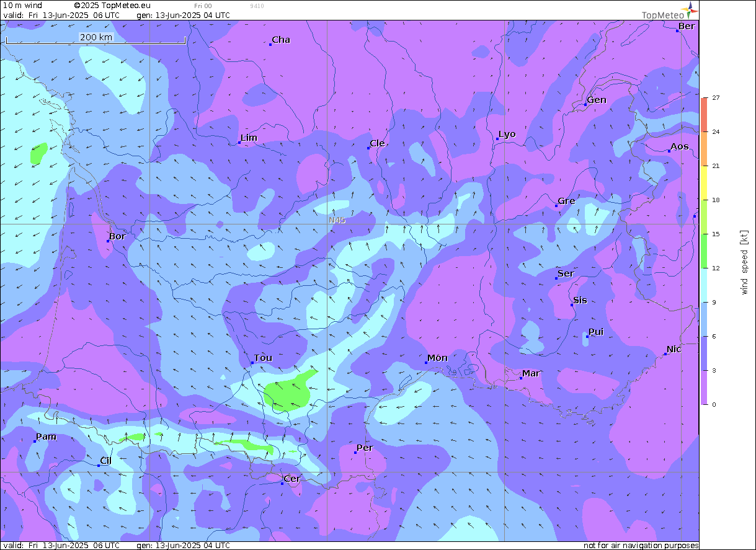Select the Lim city label
Viewport: 756px width, 550px height.
click(x=249, y=138)
